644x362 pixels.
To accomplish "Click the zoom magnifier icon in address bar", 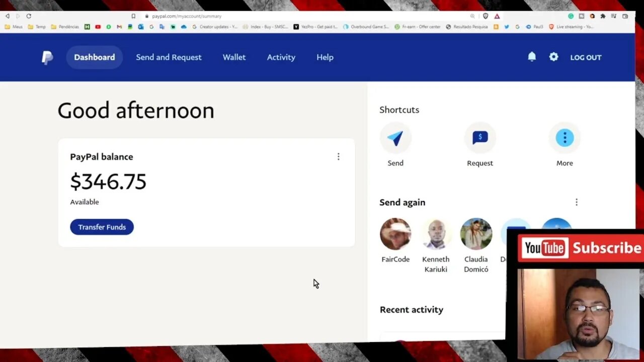I will (x=472, y=16).
